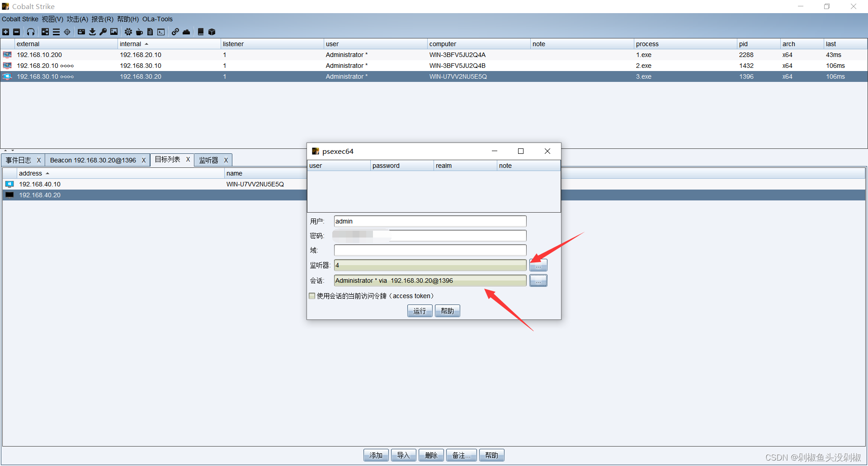Click the terminal scripted web delivery icon
This screenshot has width=868, height=466.
tap(161, 32)
